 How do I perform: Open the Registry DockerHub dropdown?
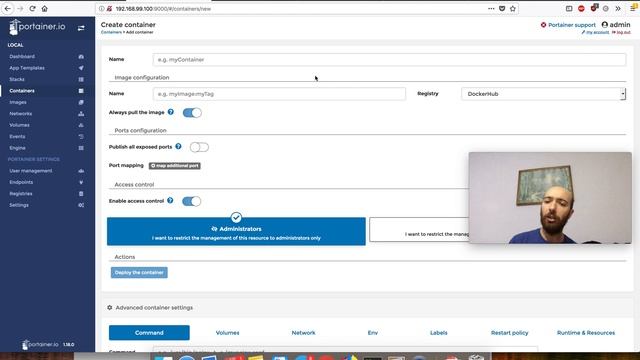(543, 94)
